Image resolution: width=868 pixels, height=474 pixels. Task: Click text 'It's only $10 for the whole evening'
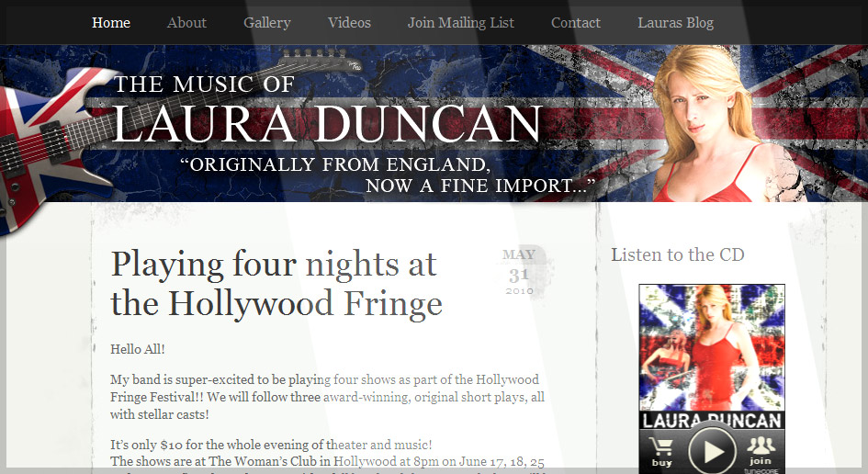tap(271, 445)
